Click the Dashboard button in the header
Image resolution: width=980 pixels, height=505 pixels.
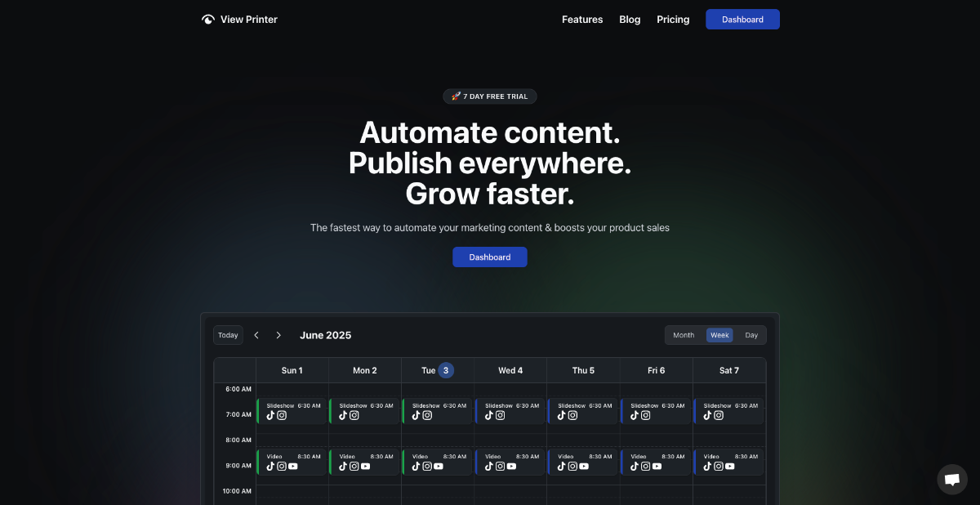pyautogui.click(x=742, y=20)
